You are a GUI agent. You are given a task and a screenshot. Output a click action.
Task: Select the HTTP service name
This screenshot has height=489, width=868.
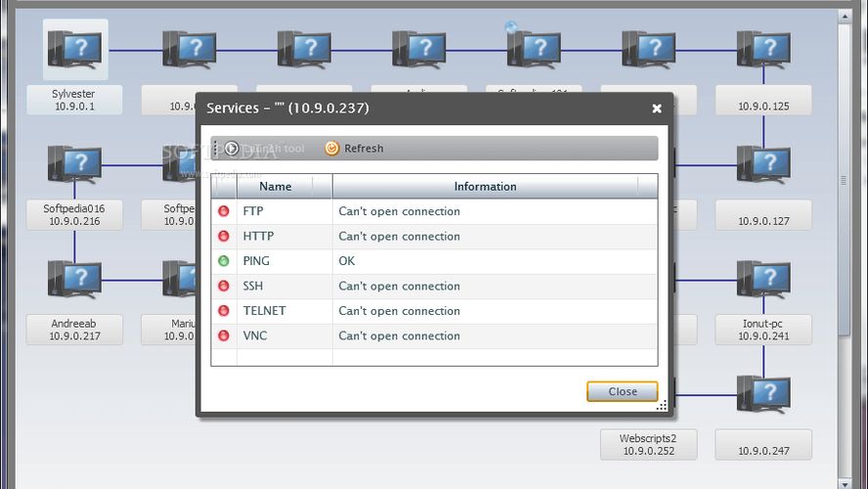(x=258, y=236)
